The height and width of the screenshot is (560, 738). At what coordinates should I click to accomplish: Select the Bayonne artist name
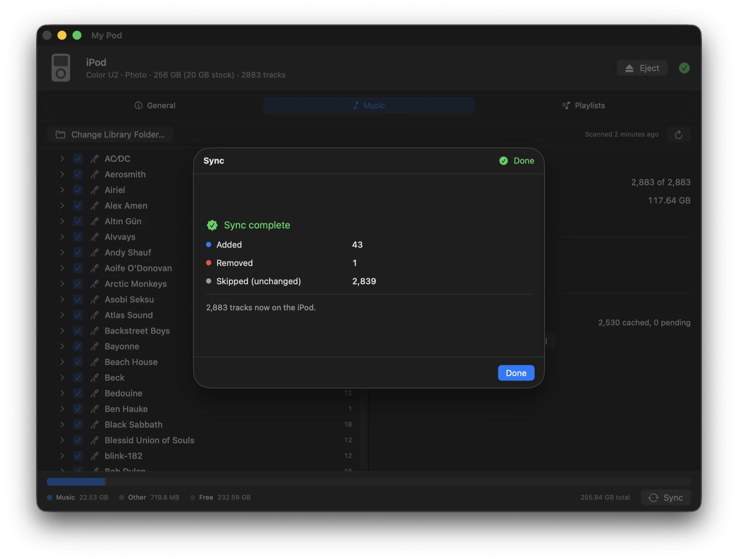point(122,346)
